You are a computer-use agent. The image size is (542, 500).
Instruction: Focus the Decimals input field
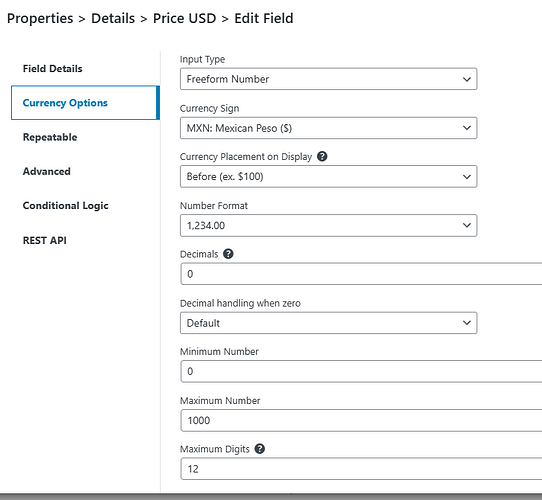point(361,274)
